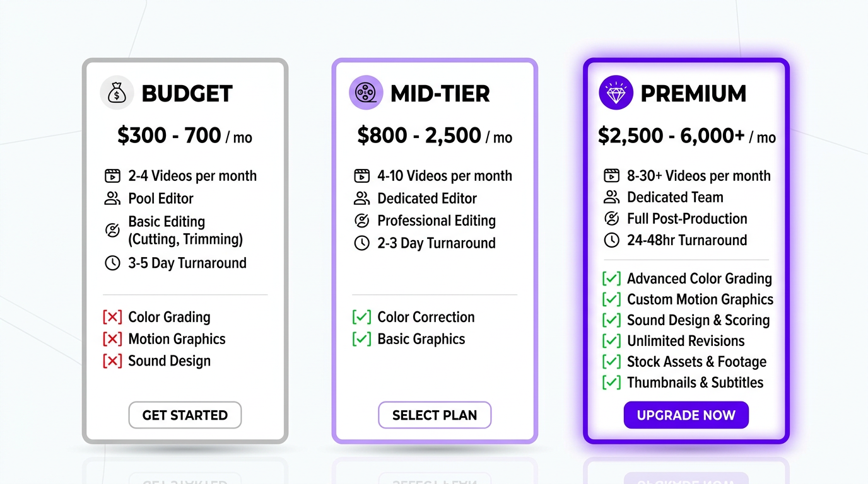The width and height of the screenshot is (868, 484).
Task: Click the Professional Editing gear icon
Action: click(x=361, y=221)
